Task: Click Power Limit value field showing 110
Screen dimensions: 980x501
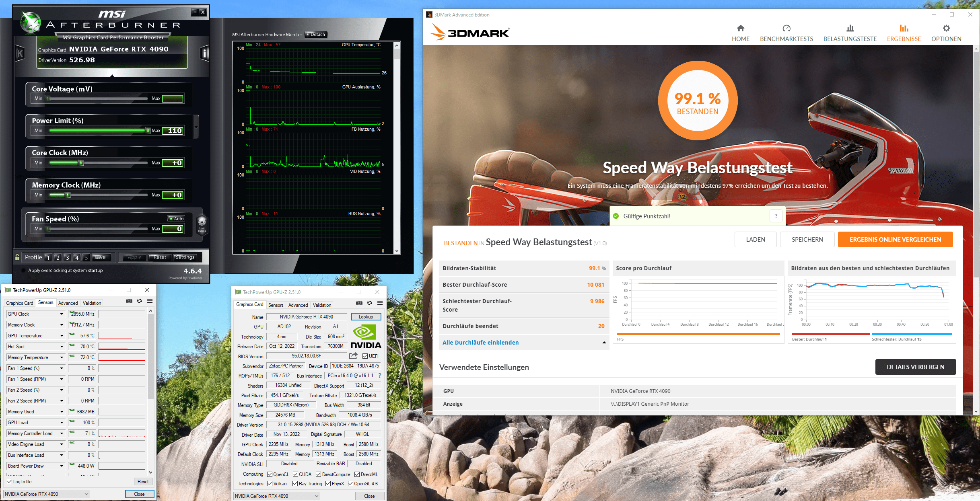Action: click(x=173, y=130)
